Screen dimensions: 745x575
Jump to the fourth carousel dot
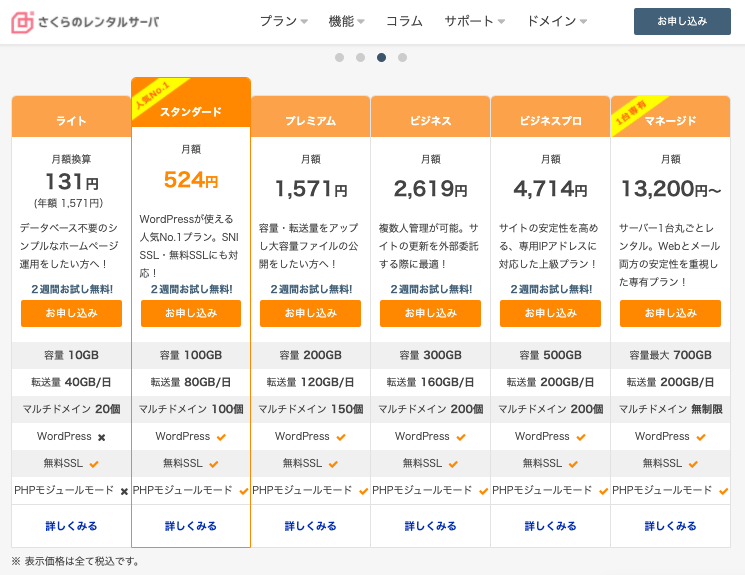pyautogui.click(x=402, y=57)
